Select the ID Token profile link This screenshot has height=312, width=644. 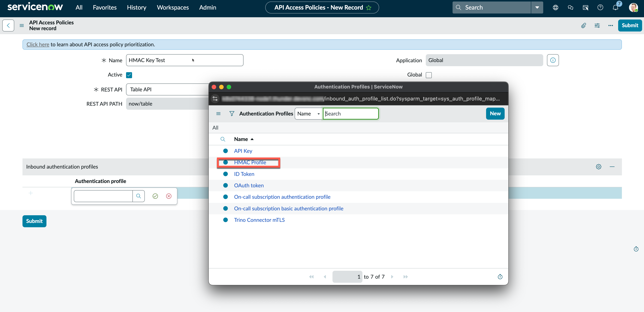pyautogui.click(x=244, y=174)
